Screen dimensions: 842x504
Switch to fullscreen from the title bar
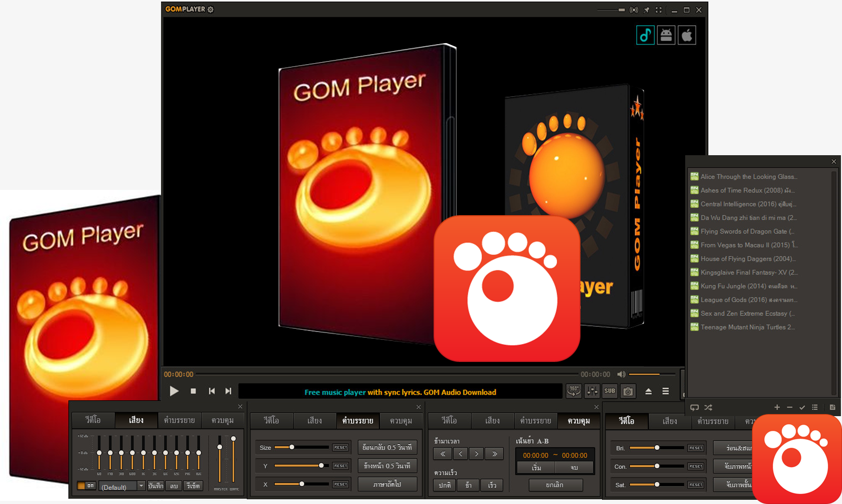click(658, 10)
